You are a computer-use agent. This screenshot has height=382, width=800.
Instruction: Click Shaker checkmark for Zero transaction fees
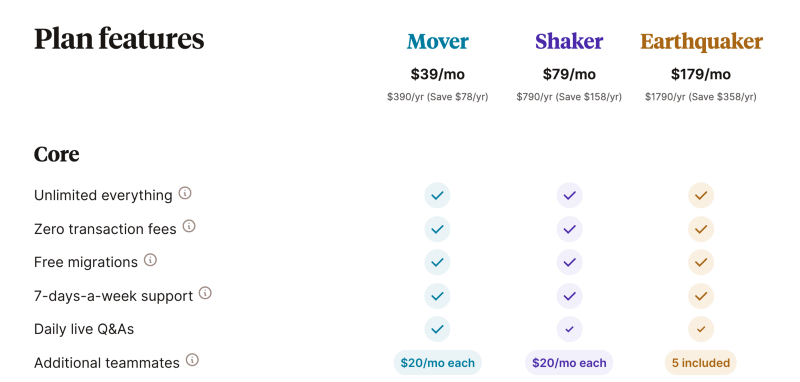point(569,229)
